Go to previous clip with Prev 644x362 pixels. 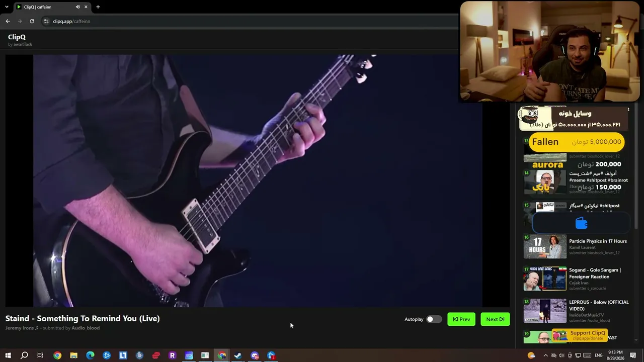coord(461,319)
